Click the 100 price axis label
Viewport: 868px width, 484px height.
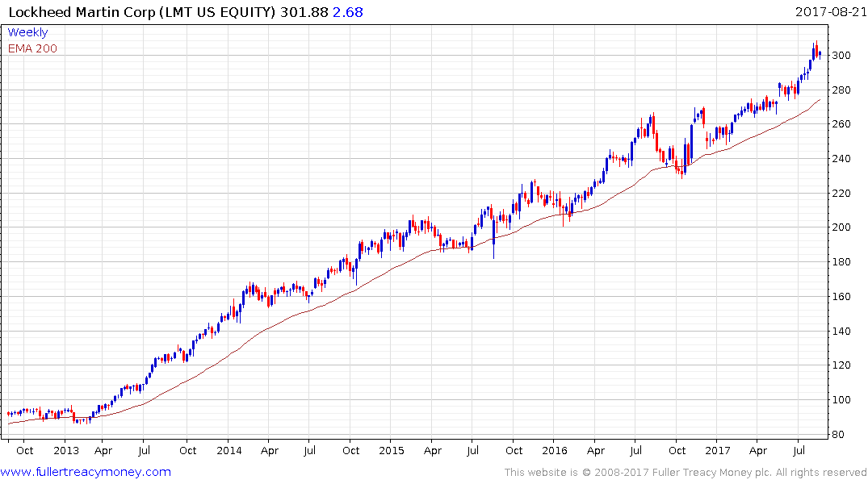click(841, 400)
